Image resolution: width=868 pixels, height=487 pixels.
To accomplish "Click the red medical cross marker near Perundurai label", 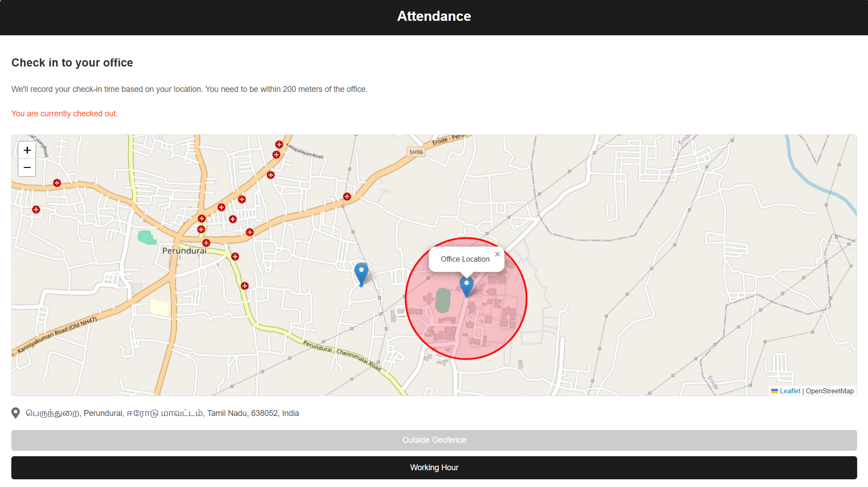I will point(206,243).
